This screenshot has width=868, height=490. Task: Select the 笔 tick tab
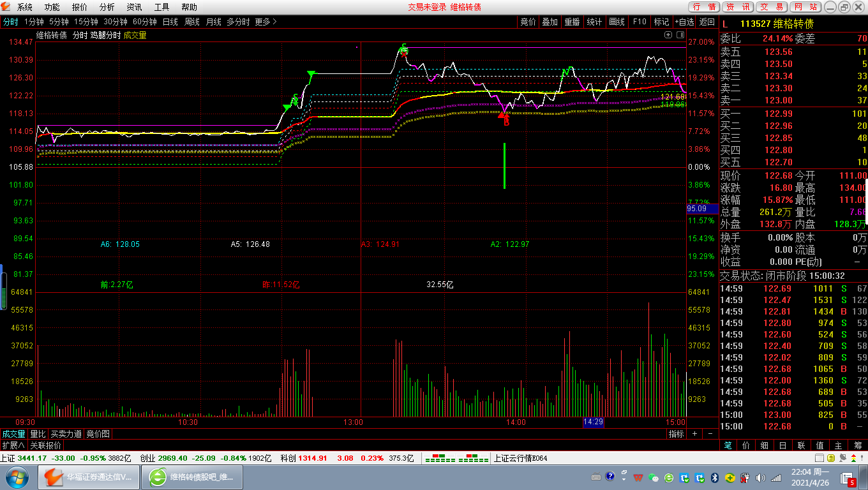(x=728, y=445)
